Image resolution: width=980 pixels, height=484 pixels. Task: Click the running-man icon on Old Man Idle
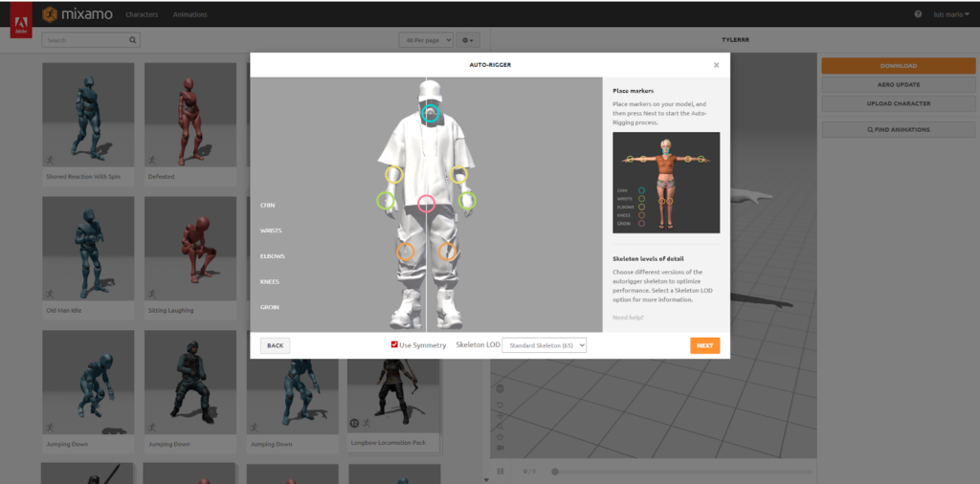point(50,294)
